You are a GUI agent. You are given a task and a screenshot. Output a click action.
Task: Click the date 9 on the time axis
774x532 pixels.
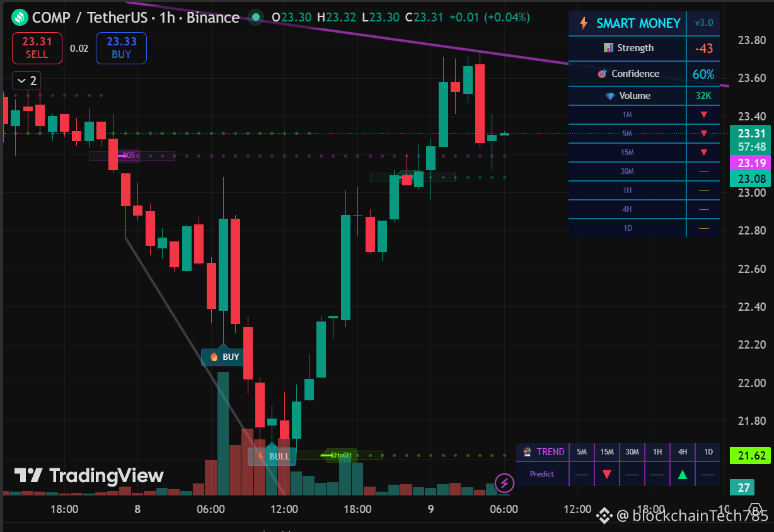(430, 509)
